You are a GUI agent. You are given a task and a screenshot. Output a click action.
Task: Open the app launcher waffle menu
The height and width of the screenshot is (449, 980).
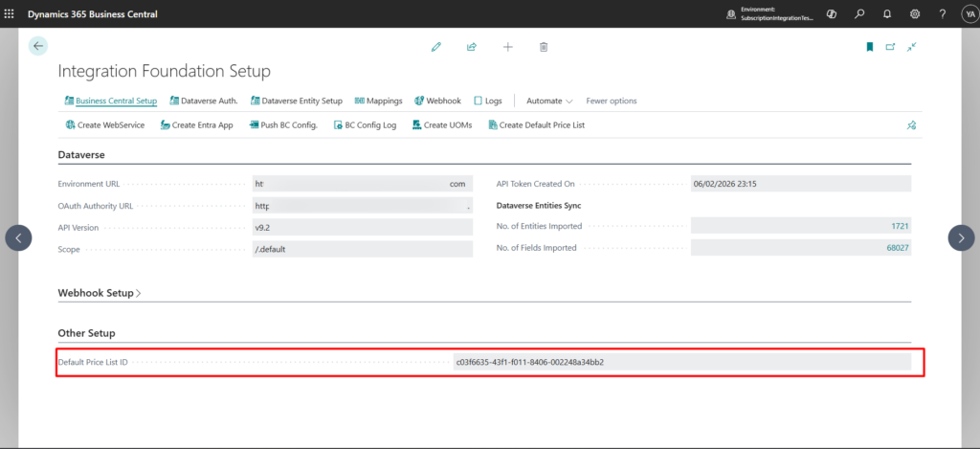(x=11, y=14)
